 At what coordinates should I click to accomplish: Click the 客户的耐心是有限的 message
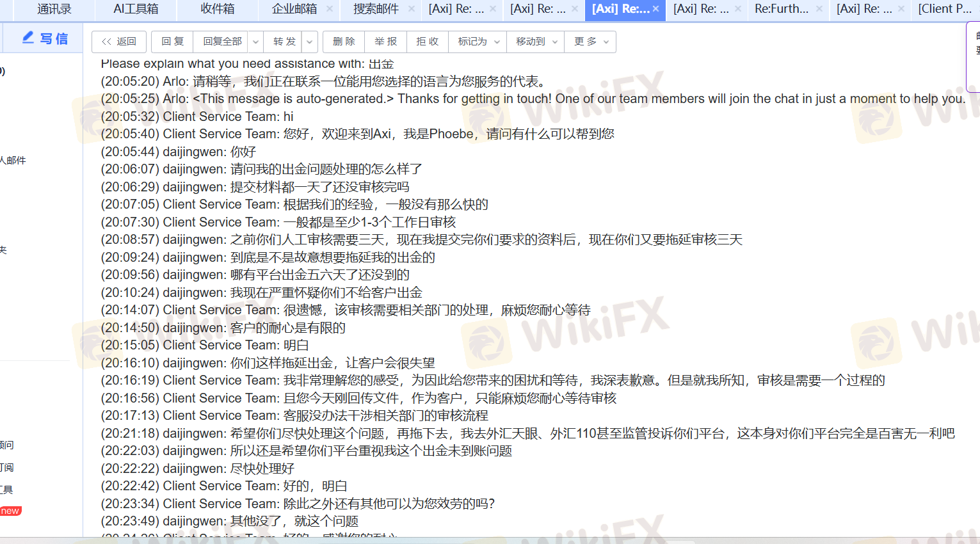coord(223,328)
